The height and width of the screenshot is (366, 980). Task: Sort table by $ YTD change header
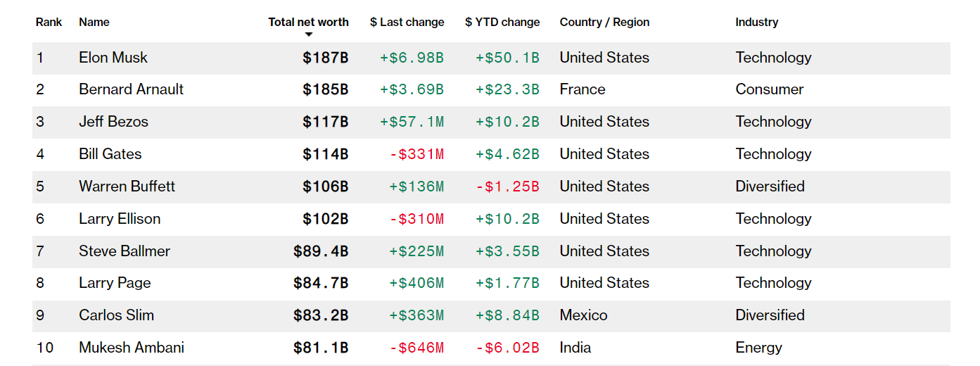coord(502,22)
